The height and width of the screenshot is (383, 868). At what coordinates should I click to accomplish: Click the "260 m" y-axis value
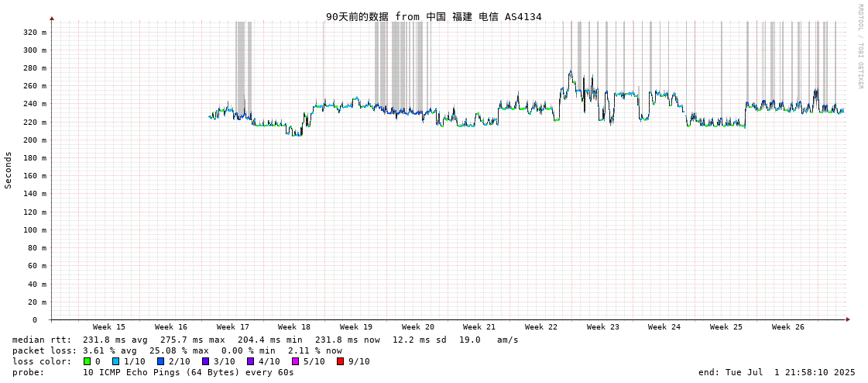coord(35,86)
